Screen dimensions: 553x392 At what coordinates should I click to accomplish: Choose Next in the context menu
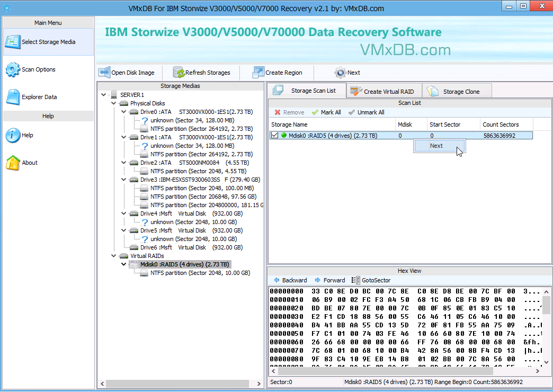point(440,146)
